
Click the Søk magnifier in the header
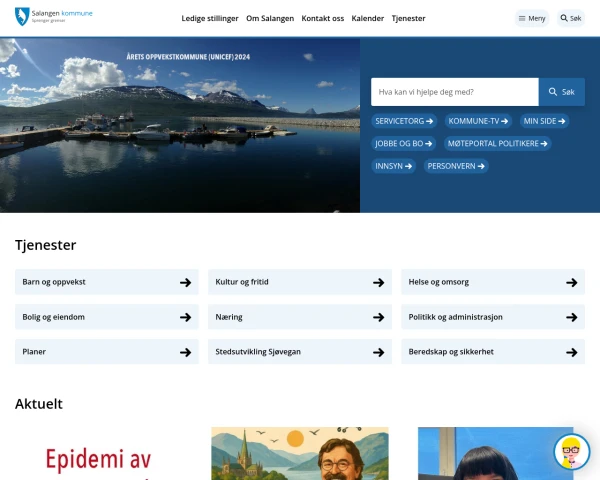click(571, 18)
